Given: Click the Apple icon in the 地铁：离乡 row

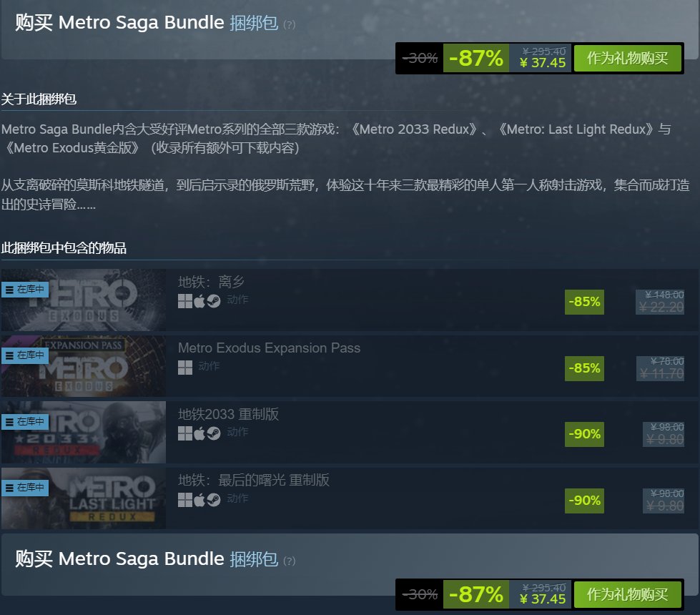Looking at the screenshot, I should (199, 301).
